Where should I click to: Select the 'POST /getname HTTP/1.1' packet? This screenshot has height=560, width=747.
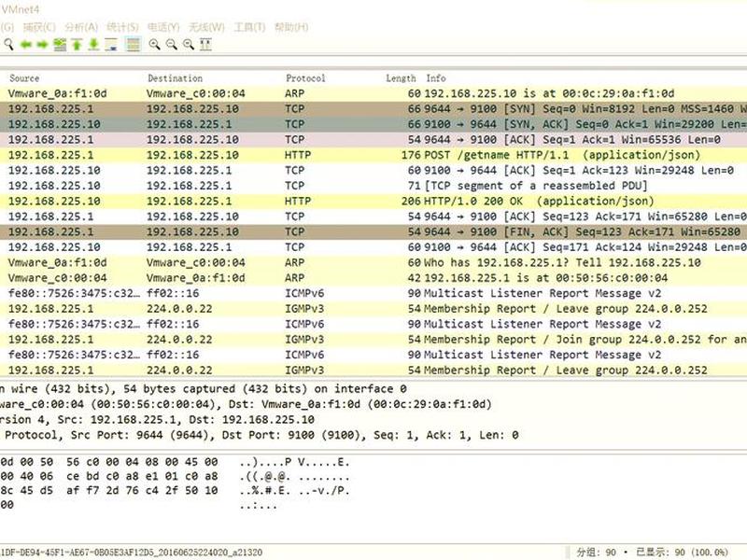click(373, 155)
